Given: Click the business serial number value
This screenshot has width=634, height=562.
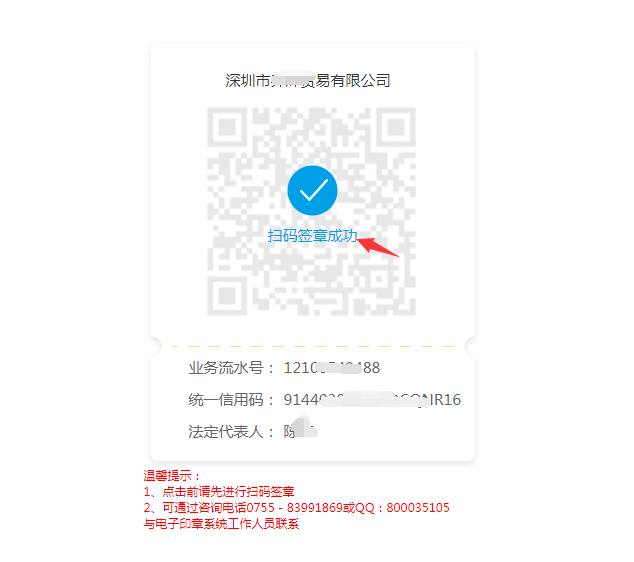Looking at the screenshot, I should (x=332, y=368).
